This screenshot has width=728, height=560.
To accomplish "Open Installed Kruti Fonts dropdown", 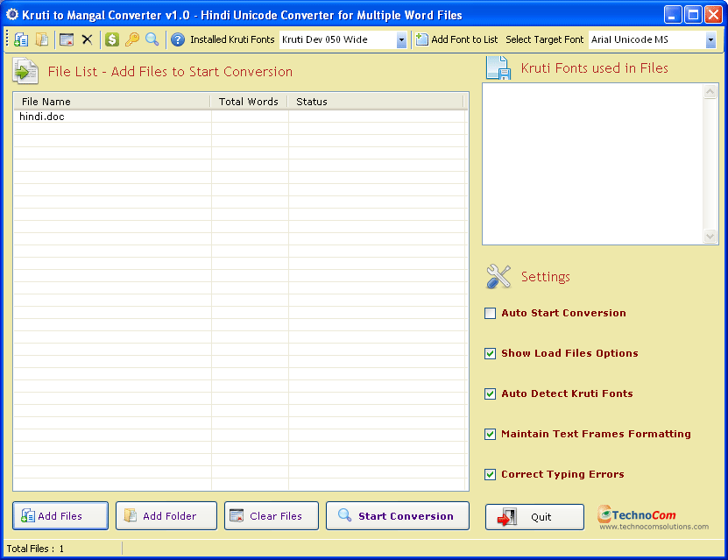I will point(401,40).
